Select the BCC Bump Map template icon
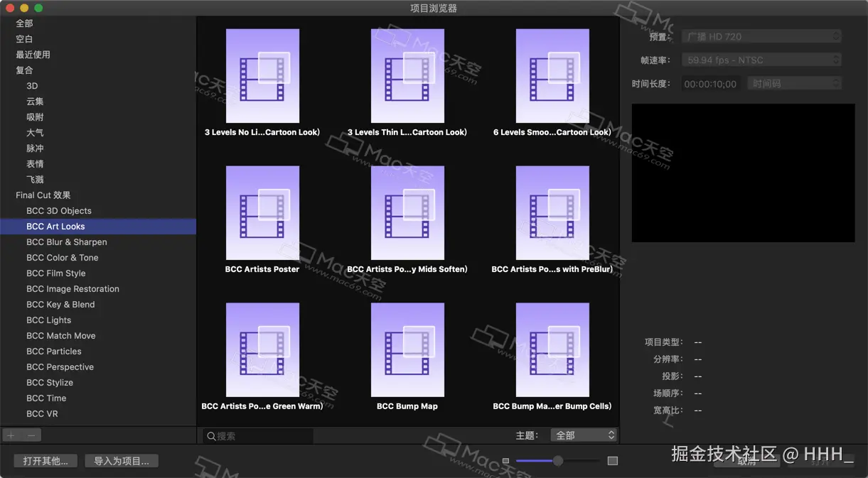This screenshot has width=868, height=478. coord(407,350)
